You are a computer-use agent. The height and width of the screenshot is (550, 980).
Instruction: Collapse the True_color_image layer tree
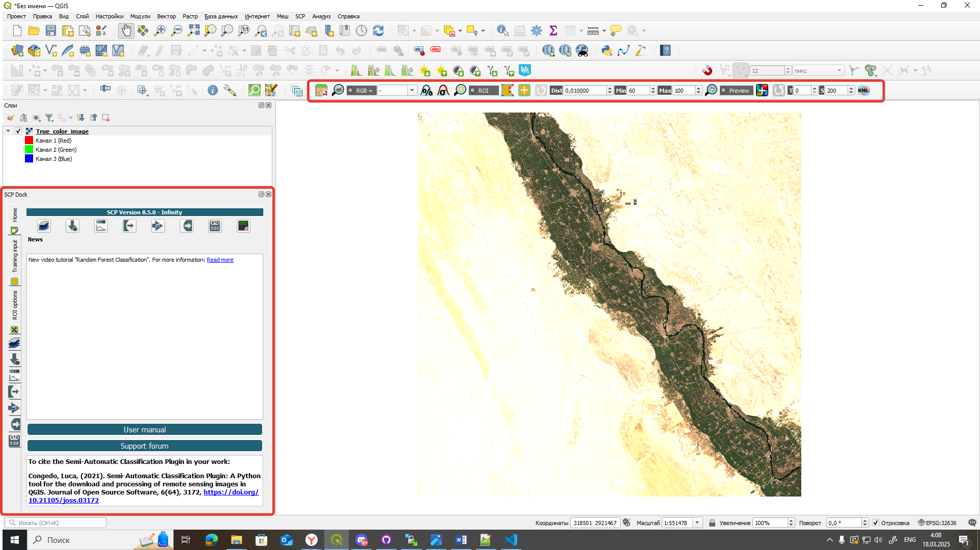(x=8, y=131)
